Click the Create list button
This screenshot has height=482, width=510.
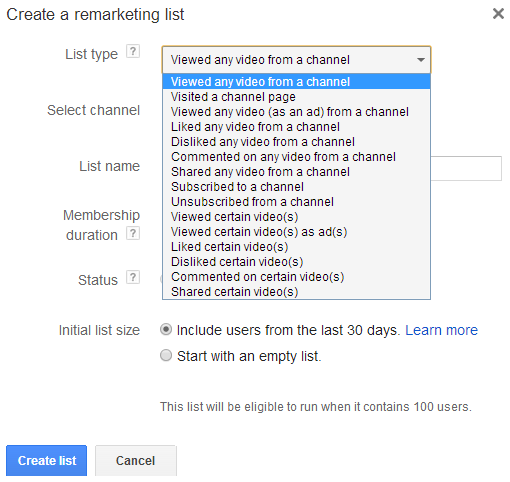(47, 460)
